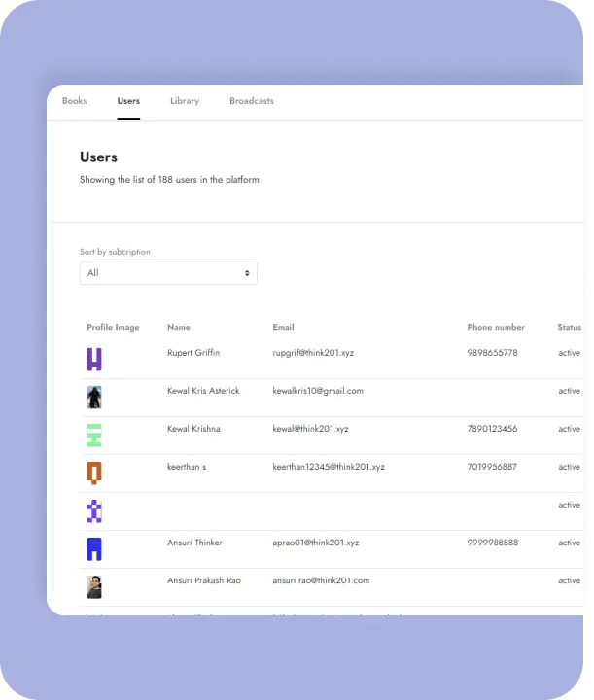Click the purple checkered avatar of unnamed user
594x700 pixels.
pos(94,511)
